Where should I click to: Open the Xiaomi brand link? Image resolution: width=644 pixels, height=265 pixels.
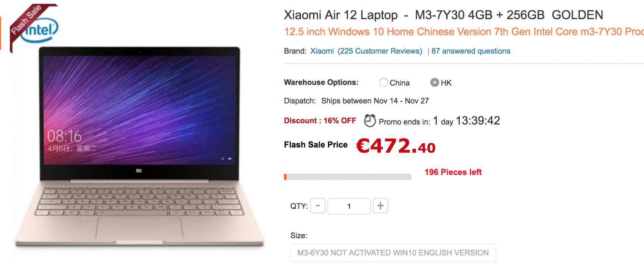pos(322,51)
